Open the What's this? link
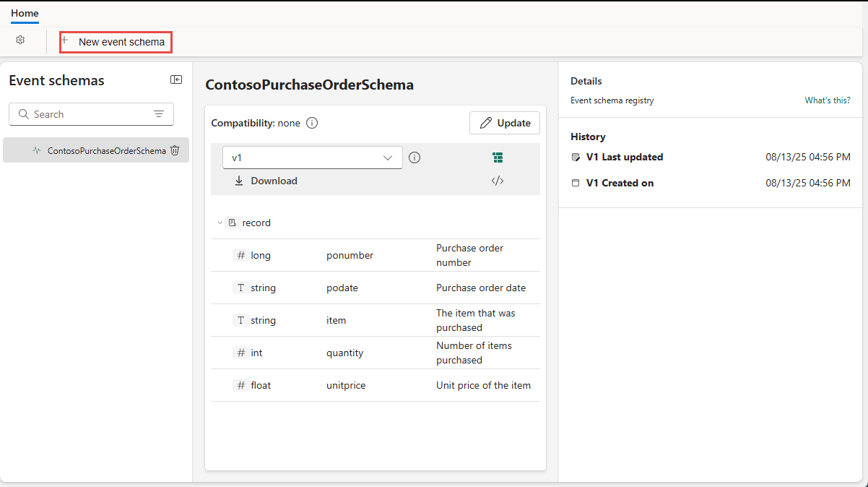 coord(827,100)
